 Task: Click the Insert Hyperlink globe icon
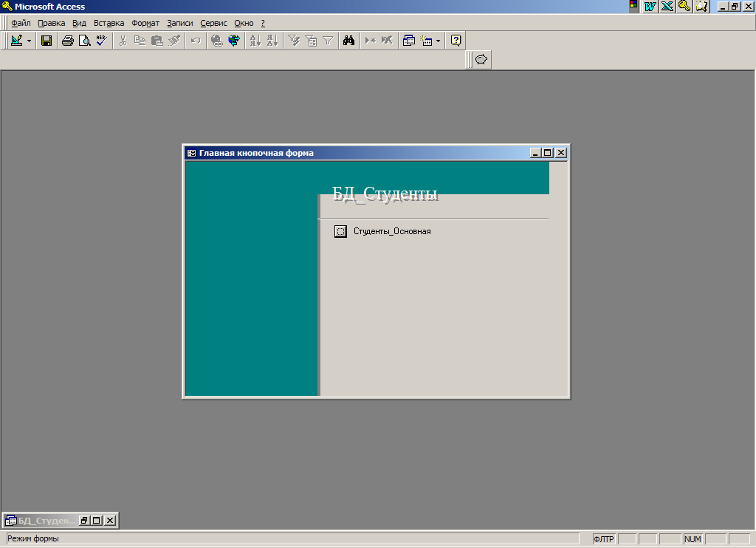tap(217, 41)
